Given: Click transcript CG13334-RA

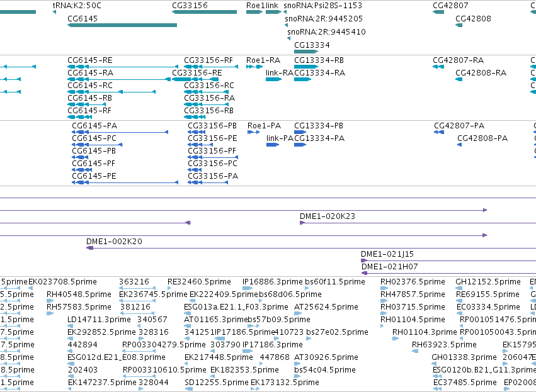Looking at the screenshot, I should coord(319,73).
